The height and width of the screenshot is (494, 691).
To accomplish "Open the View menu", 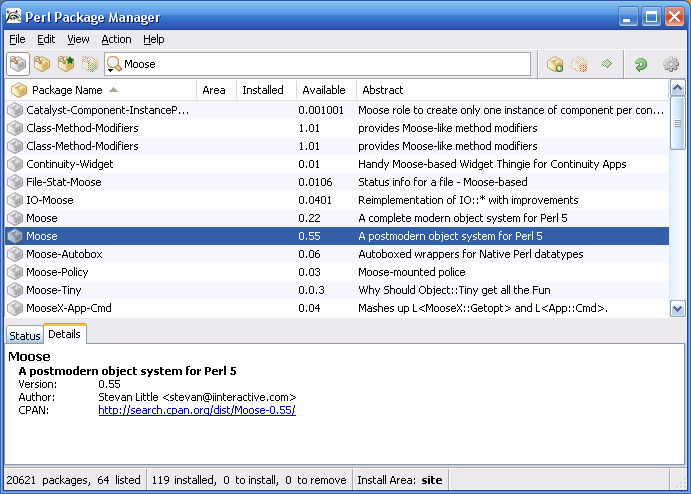I will click(78, 39).
